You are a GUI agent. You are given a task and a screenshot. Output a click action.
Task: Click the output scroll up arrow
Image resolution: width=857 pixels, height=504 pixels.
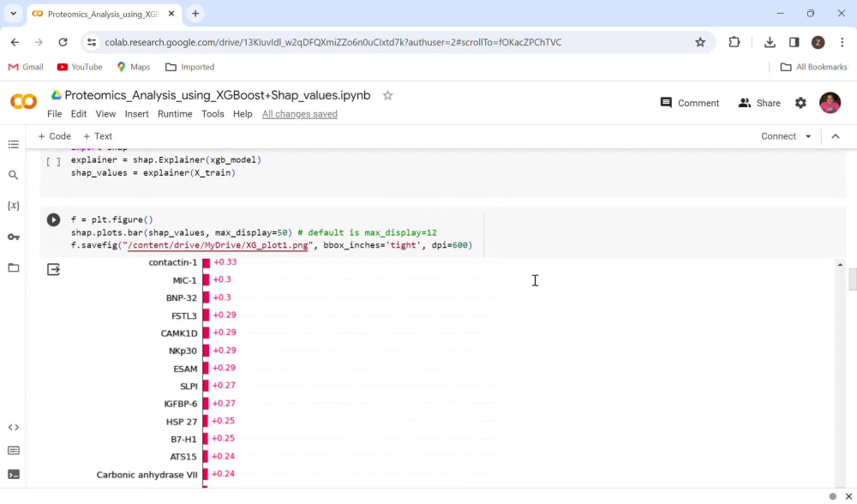[x=840, y=265]
